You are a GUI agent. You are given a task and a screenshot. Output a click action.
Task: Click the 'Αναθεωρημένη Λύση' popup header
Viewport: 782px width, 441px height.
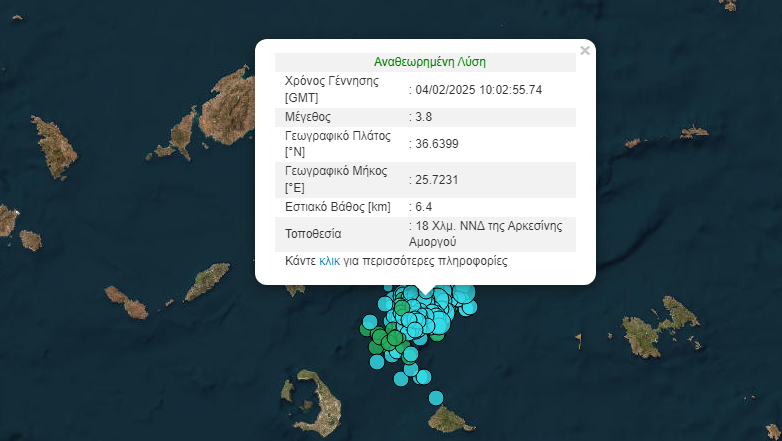coord(429,61)
